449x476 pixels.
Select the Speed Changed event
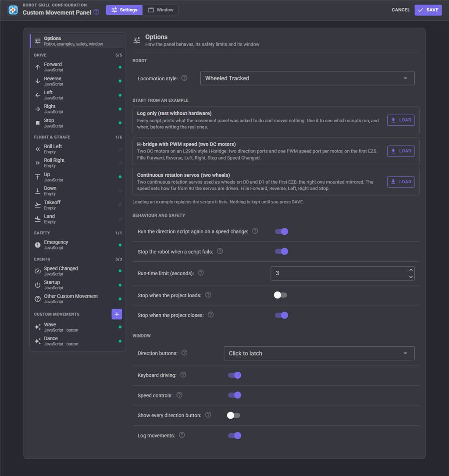point(78,271)
